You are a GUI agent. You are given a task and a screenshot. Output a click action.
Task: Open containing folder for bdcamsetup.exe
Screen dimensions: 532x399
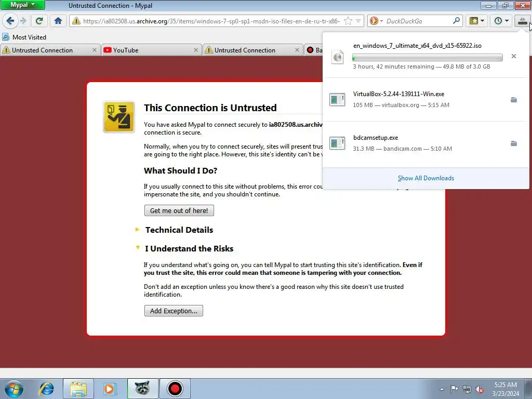coord(514,143)
